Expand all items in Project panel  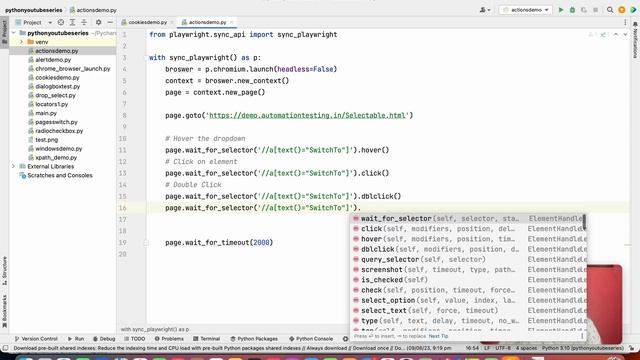click(72, 22)
